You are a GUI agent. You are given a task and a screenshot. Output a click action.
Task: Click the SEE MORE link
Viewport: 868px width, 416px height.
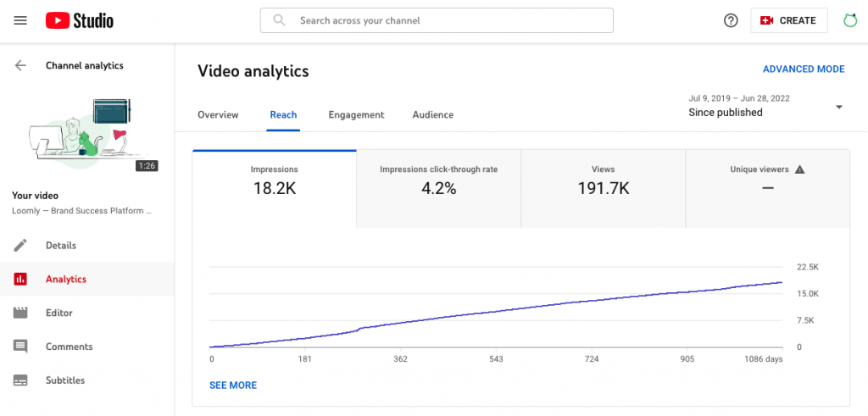(233, 385)
